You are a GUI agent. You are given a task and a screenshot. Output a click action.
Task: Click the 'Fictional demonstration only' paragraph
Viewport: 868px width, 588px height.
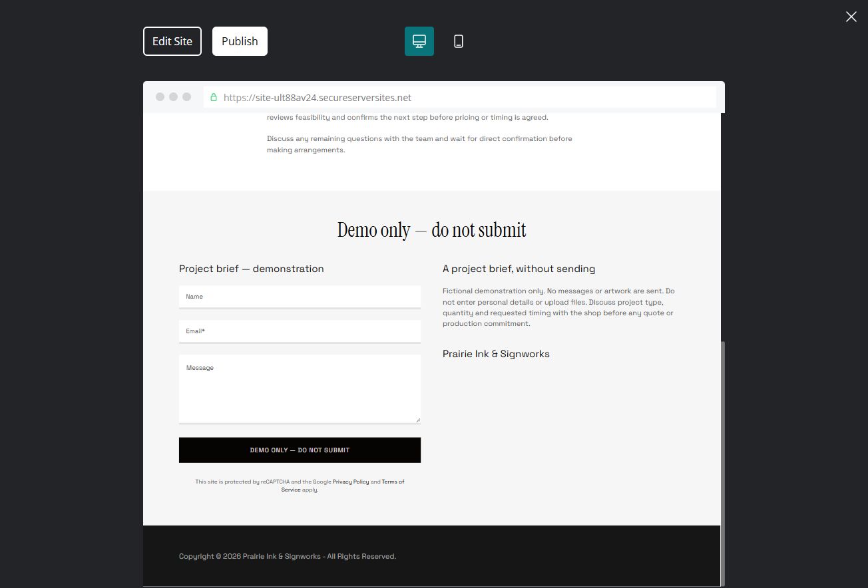(559, 307)
